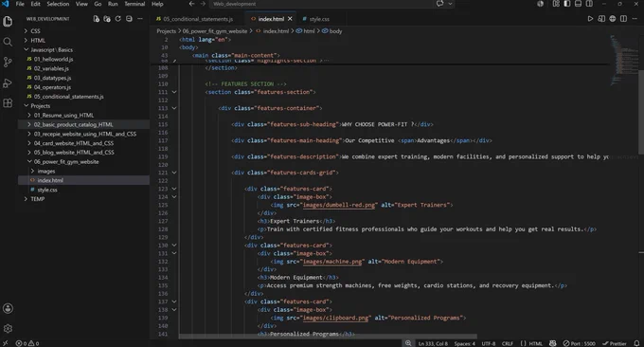Click the globe browser preview icon
The height and width of the screenshot is (347, 644).
tap(613, 19)
